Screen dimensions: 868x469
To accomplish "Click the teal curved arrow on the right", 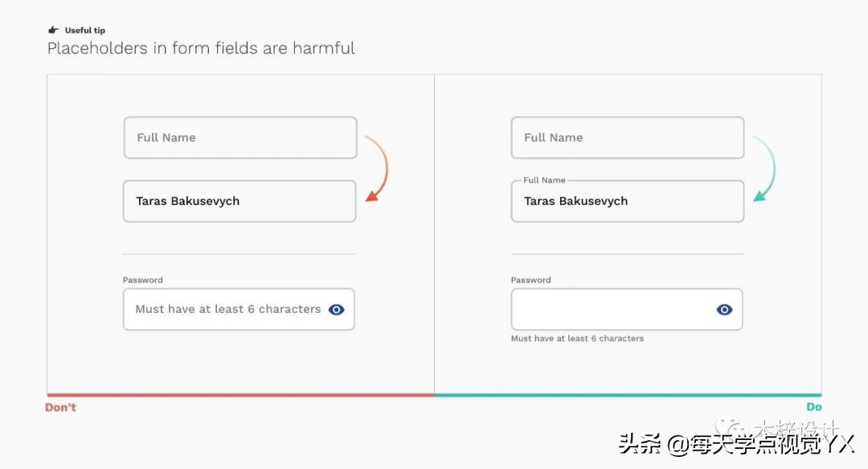I will tap(763, 167).
